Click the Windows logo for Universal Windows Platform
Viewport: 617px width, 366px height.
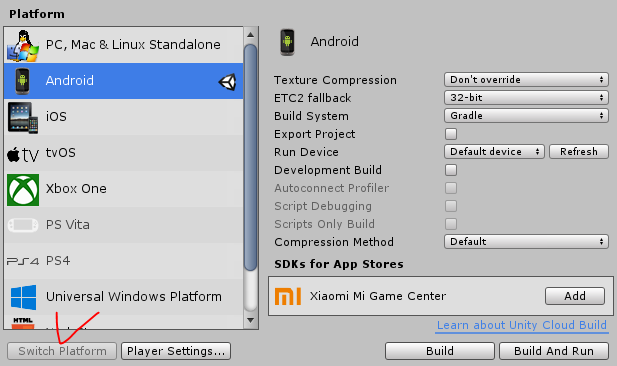[24, 297]
